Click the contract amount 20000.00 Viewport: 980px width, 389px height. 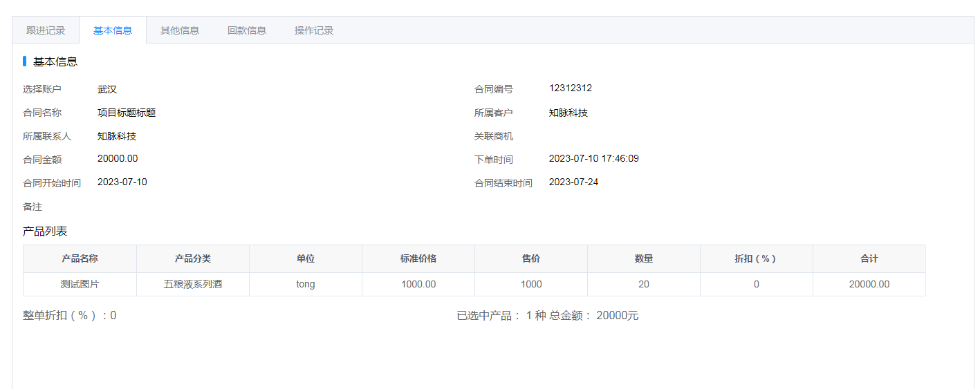[118, 159]
